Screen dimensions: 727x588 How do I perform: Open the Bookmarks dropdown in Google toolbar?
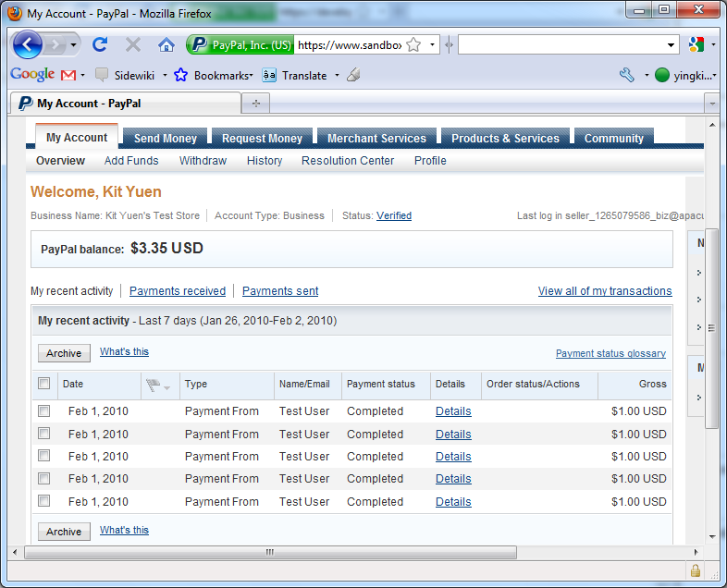213,75
